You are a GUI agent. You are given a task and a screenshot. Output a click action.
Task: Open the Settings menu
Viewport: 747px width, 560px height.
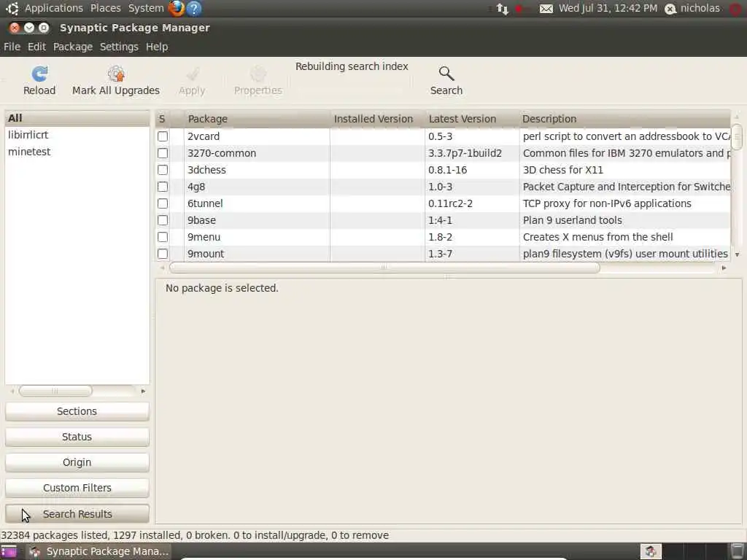click(119, 47)
